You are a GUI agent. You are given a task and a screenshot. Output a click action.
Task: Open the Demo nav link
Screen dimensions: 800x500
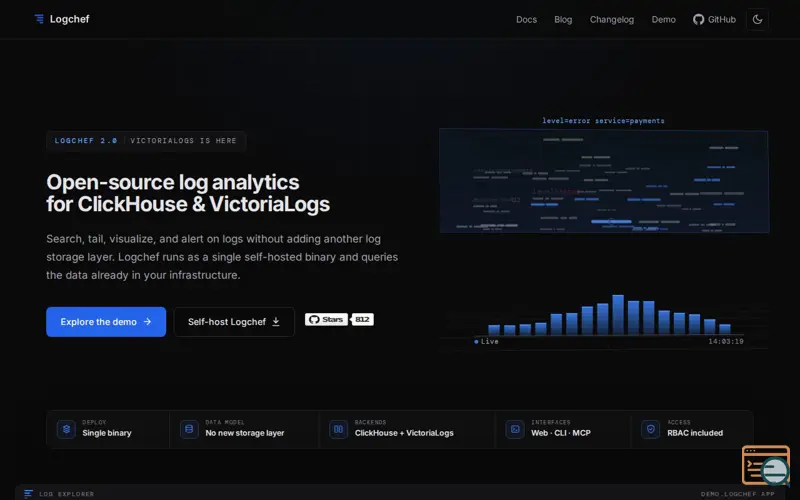tap(663, 19)
